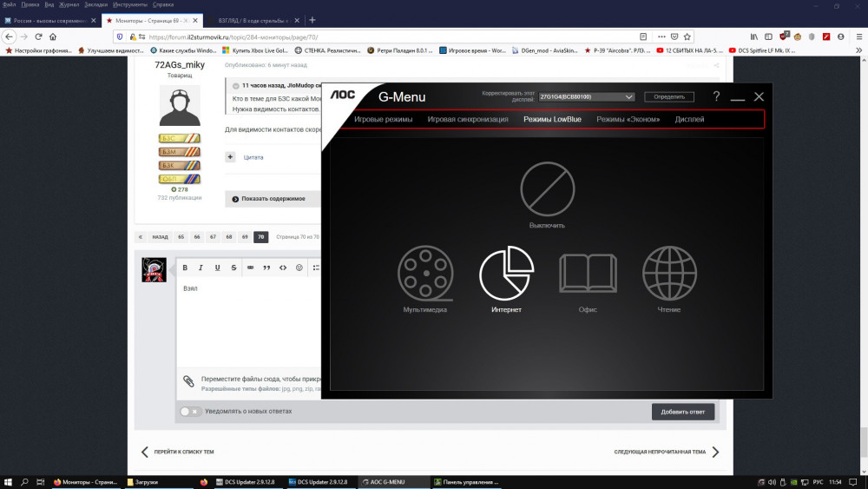The height and width of the screenshot is (489, 868).
Task: Select the Multimedia LowBlue mode icon
Action: tap(424, 273)
